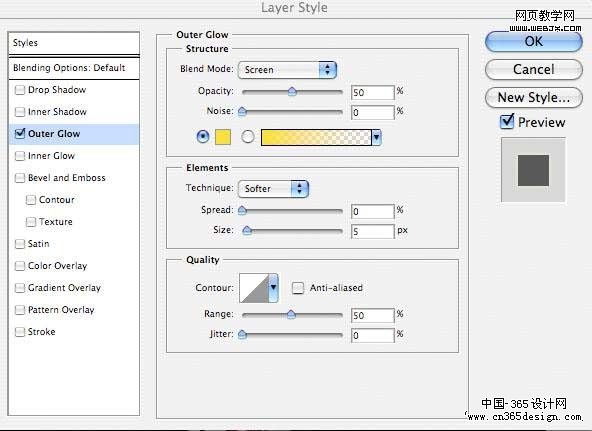This screenshot has width=592, height=431.
Task: Enable the Drop Shadow checkbox
Action: pos(20,90)
